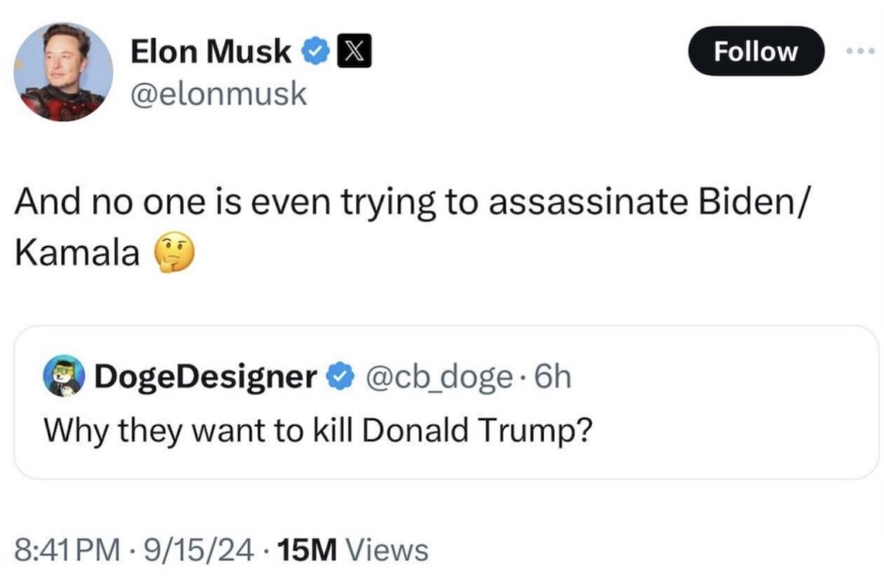Click the DogeDesigner account name
The width and height of the screenshot is (884, 588).
tap(205, 376)
